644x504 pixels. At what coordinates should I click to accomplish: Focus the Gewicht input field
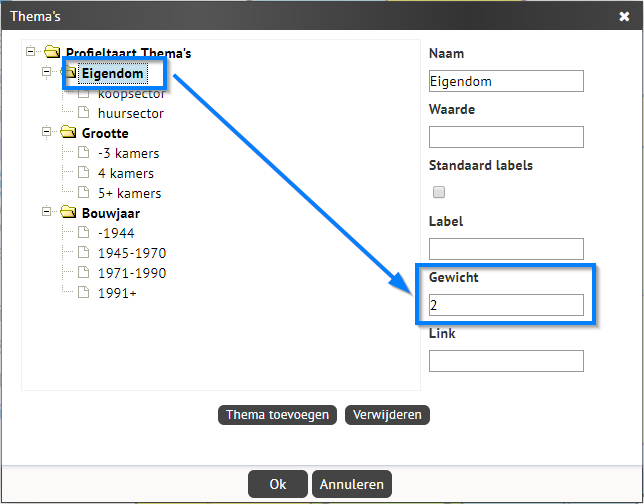pyautogui.click(x=506, y=305)
